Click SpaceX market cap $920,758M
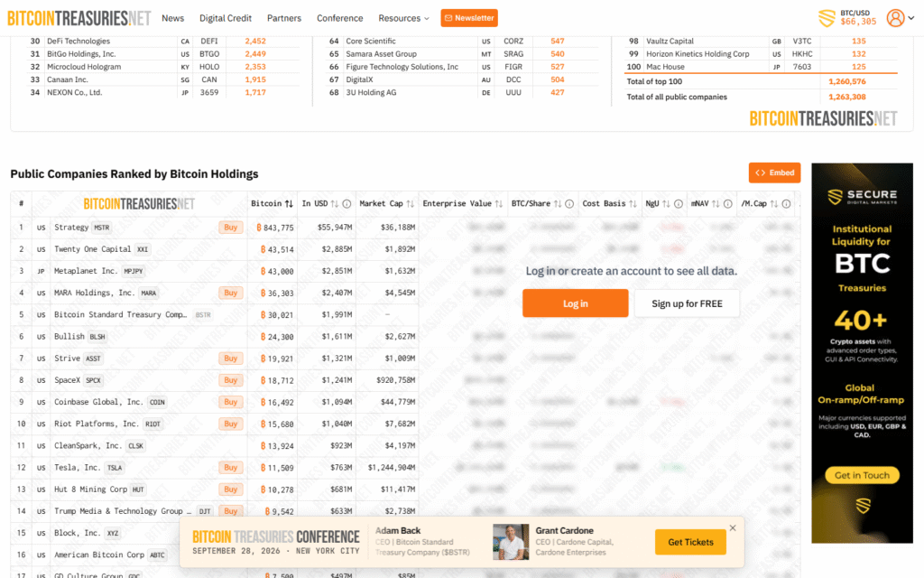The width and height of the screenshot is (924, 578). pyautogui.click(x=395, y=380)
